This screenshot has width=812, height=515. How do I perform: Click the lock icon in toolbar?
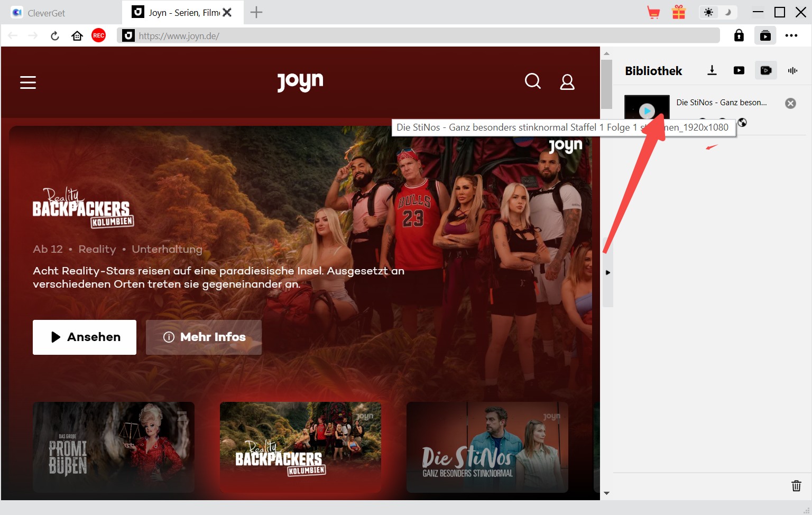pyautogui.click(x=739, y=35)
